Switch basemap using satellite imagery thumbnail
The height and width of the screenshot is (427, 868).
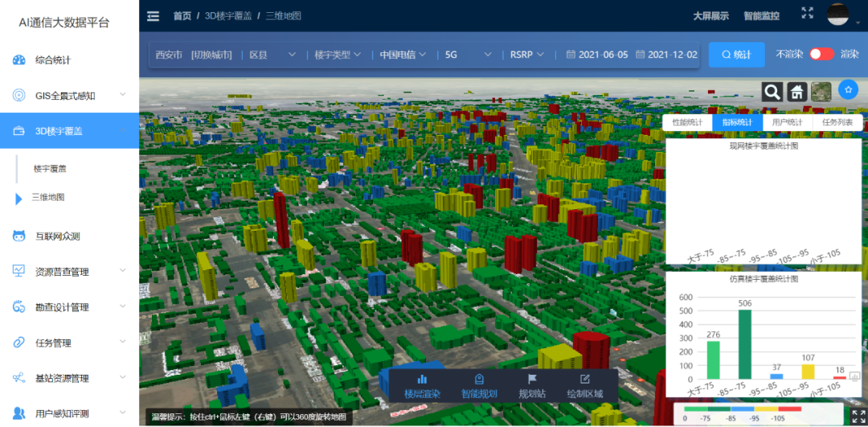[x=821, y=92]
